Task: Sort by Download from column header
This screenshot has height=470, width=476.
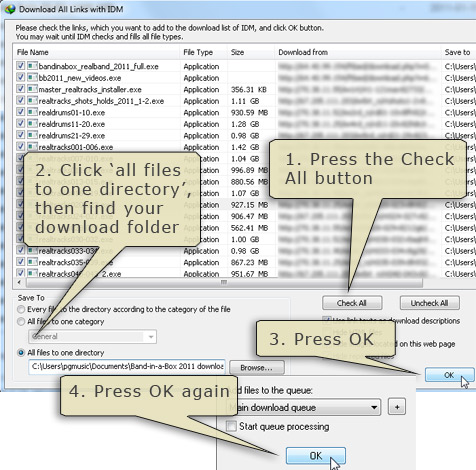Action: click(303, 52)
